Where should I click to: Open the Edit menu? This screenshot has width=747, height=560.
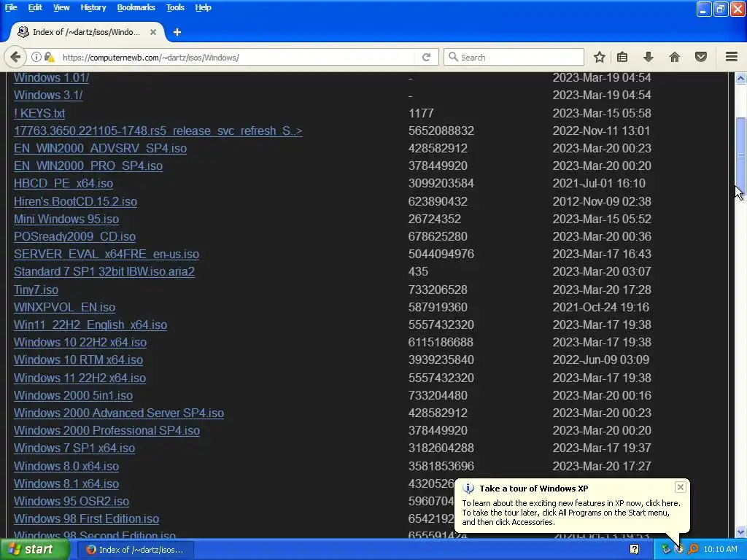[x=35, y=7]
